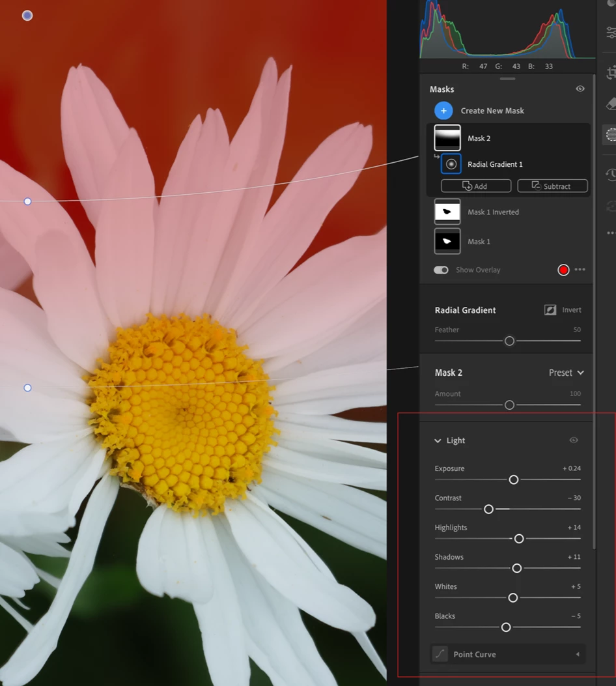This screenshot has height=686, width=616.
Task: Click the Amount slider handle
Action: coord(509,405)
